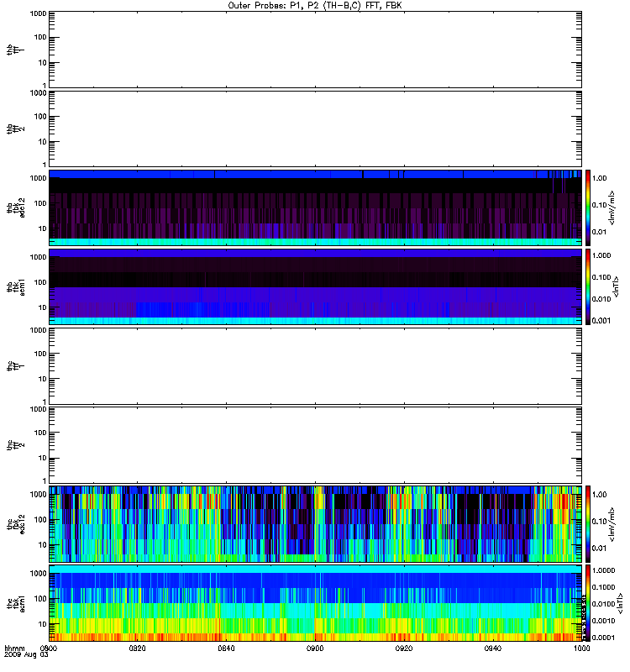
Task: Click the plot title 'Outer Probes: P1, P2 (TH-B,C) FFT, FBK'
Action: 315,6
